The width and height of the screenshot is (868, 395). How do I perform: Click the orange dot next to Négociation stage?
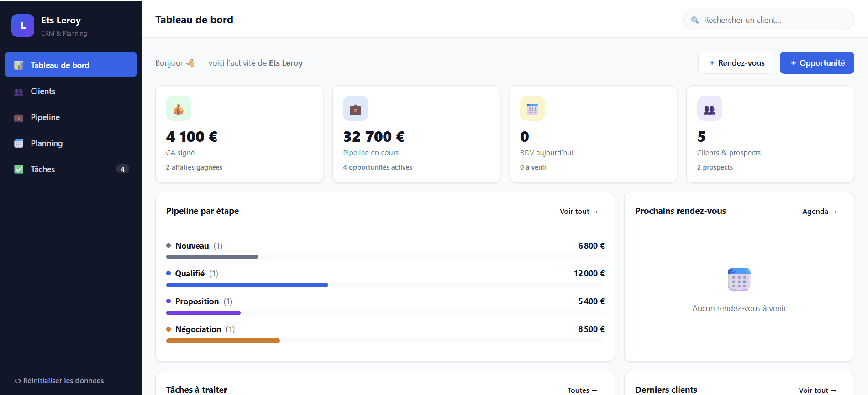tap(168, 329)
